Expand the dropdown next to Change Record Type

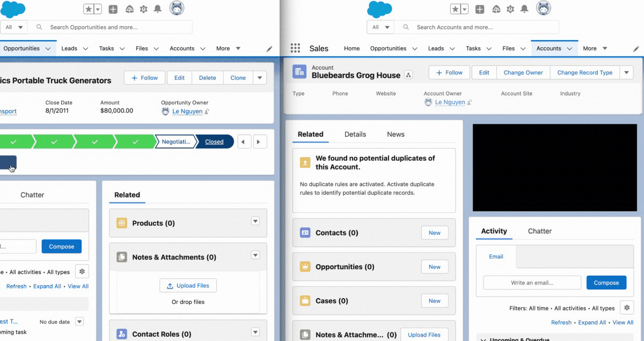626,72
